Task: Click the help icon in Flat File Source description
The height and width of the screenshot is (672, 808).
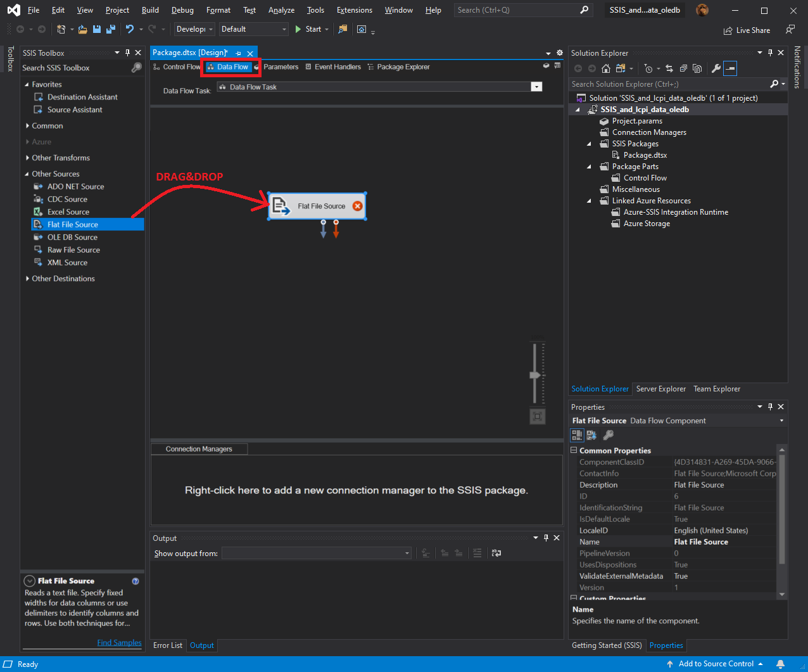Action: coord(136,581)
